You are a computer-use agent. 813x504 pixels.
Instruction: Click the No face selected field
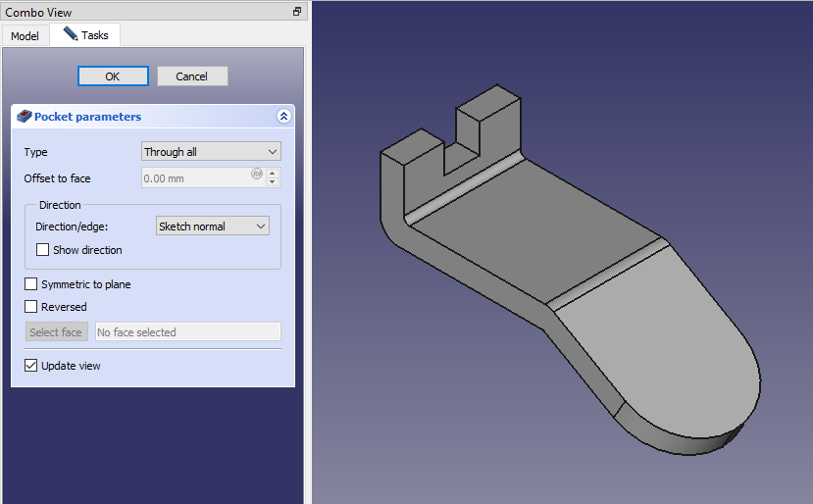click(x=187, y=332)
